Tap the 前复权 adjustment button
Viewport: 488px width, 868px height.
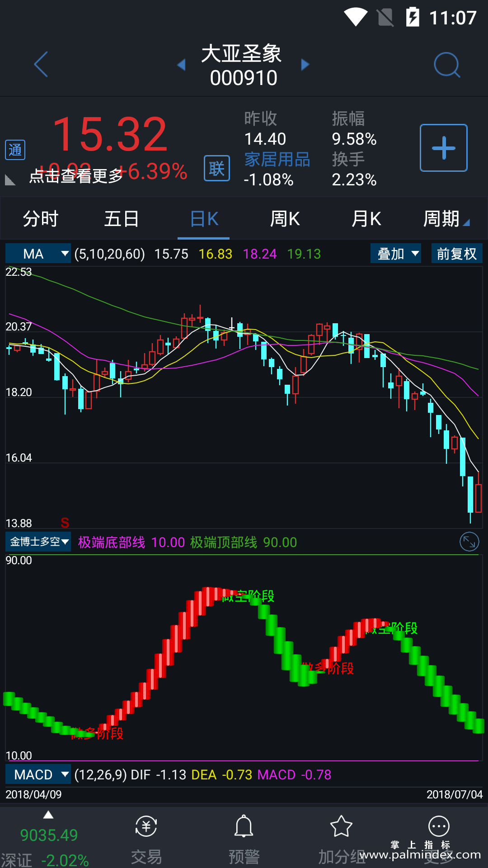(x=457, y=254)
